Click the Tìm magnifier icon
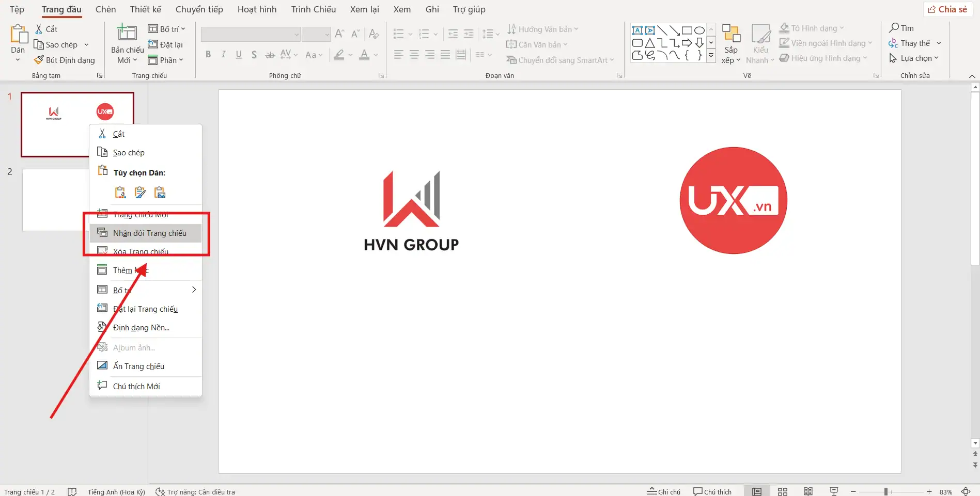 pos(894,28)
